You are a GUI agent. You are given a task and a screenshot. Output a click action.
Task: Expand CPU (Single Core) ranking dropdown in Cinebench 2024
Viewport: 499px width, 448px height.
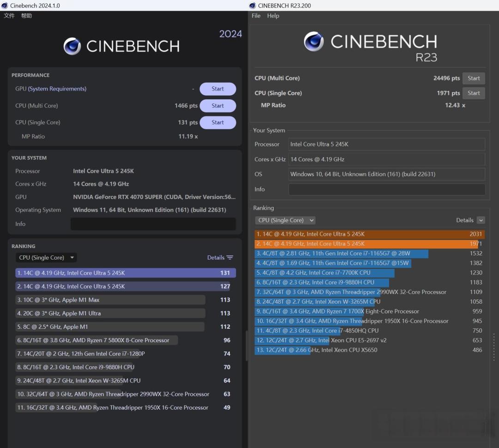(46, 257)
